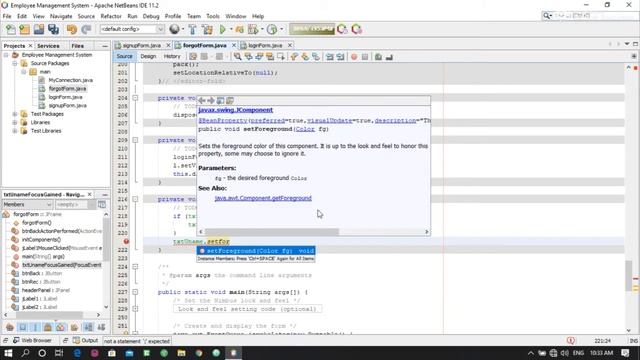The height and width of the screenshot is (360, 640).
Task: Switch to the Services tab
Action: [x=48, y=46]
